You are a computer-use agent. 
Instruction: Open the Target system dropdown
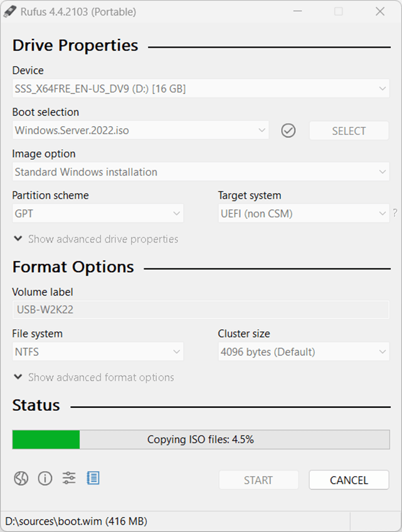pos(304,213)
